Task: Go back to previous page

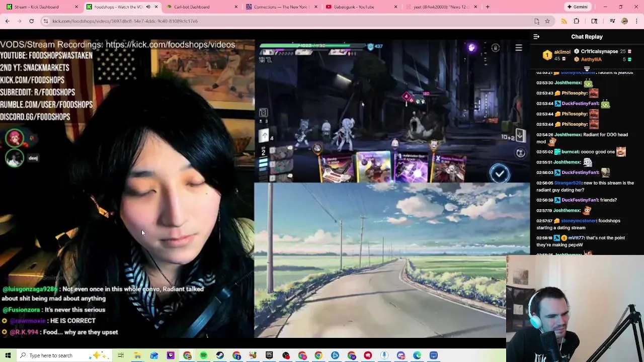Action: click(x=7, y=21)
